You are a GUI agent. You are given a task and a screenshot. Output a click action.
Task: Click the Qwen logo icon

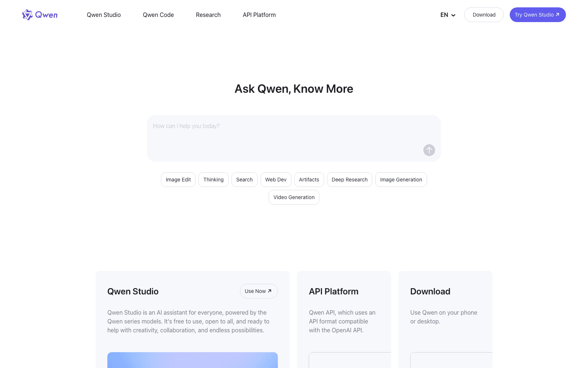point(40,15)
